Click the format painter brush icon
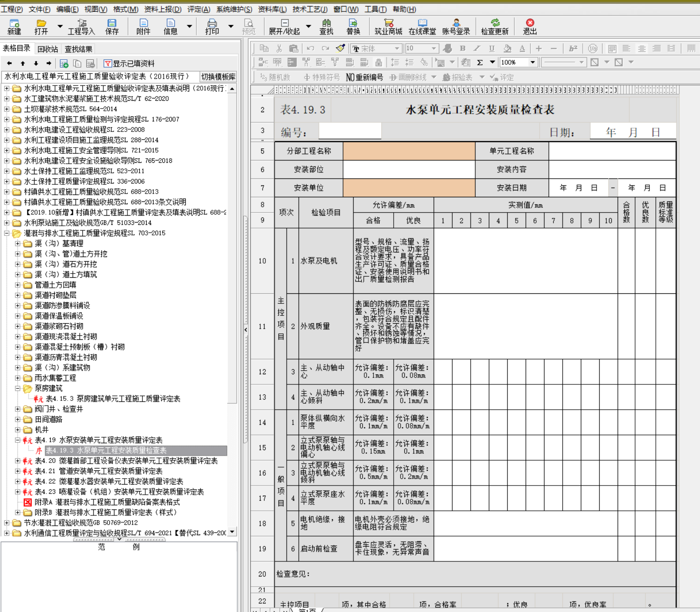 (340, 48)
